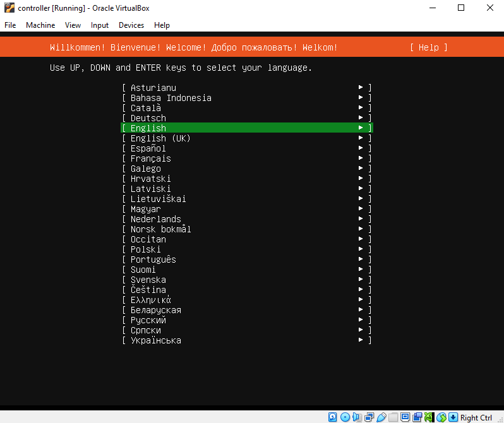Click the Help button in installer header
Screen dimensions: 504x423
[x=428, y=47]
